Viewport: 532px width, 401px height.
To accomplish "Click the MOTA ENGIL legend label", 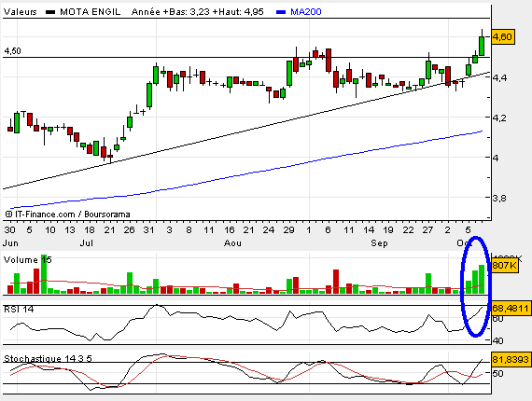I will (x=91, y=12).
